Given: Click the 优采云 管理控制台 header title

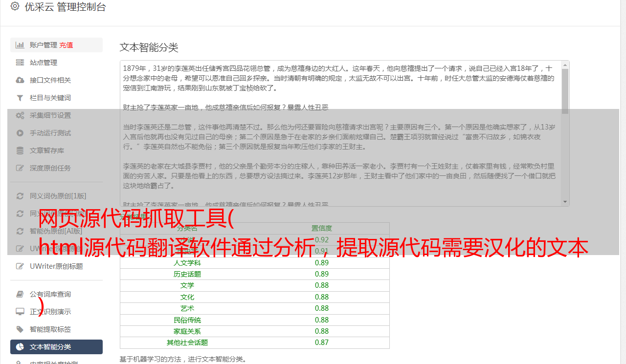Looking at the screenshot, I should pyautogui.click(x=65, y=7).
